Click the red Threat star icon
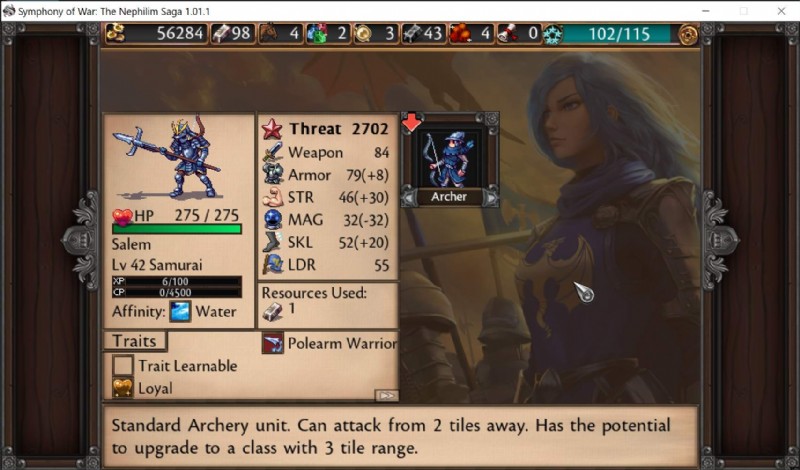 point(272,129)
